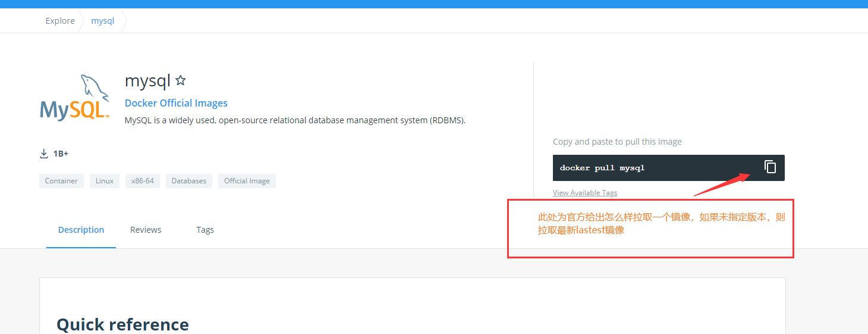868x334 pixels.
Task: Select the Container tag chip
Action: tap(61, 181)
